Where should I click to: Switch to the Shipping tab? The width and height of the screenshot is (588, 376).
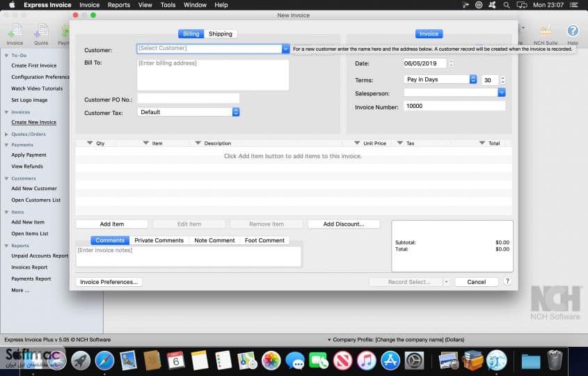click(x=221, y=34)
